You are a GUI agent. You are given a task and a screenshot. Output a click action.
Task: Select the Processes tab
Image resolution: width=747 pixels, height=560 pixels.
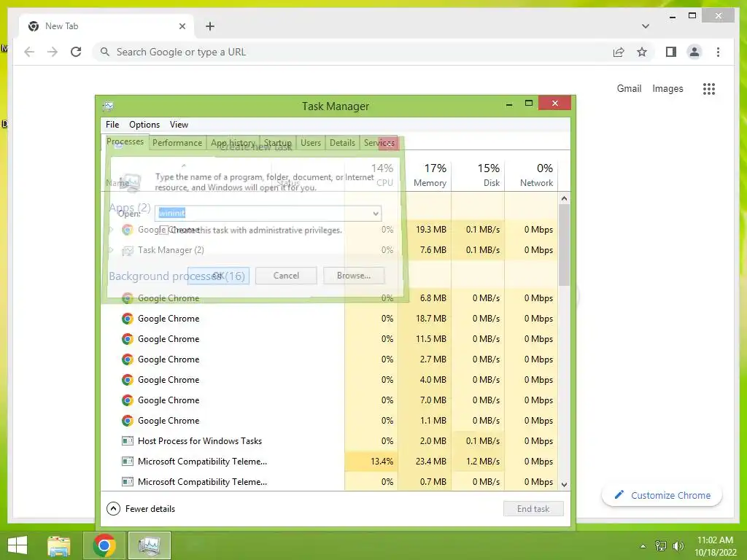125,142
